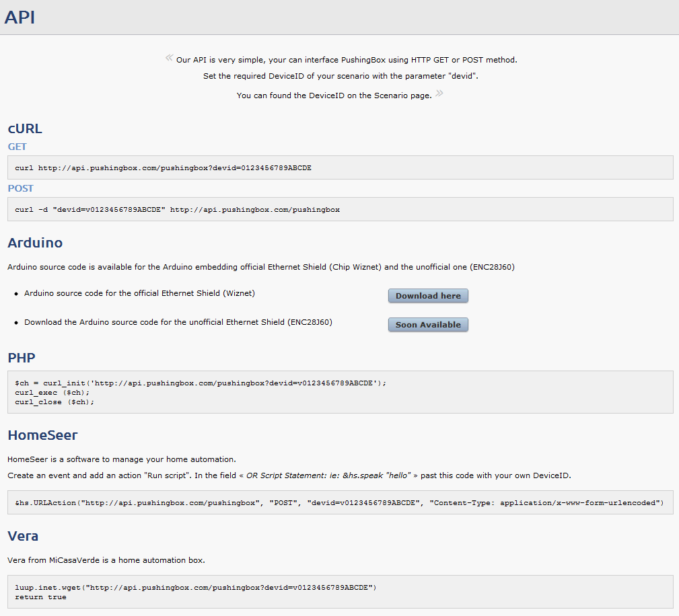Click the POST subheading
The height and width of the screenshot is (616, 679).
(x=20, y=188)
